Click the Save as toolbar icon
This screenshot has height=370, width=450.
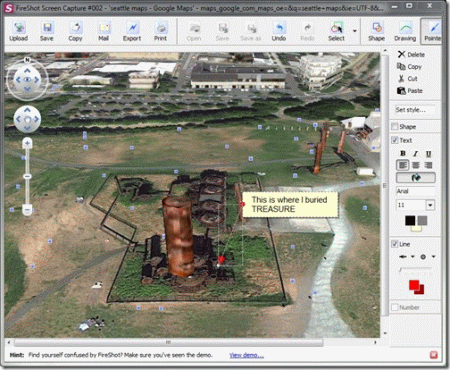pos(251,32)
